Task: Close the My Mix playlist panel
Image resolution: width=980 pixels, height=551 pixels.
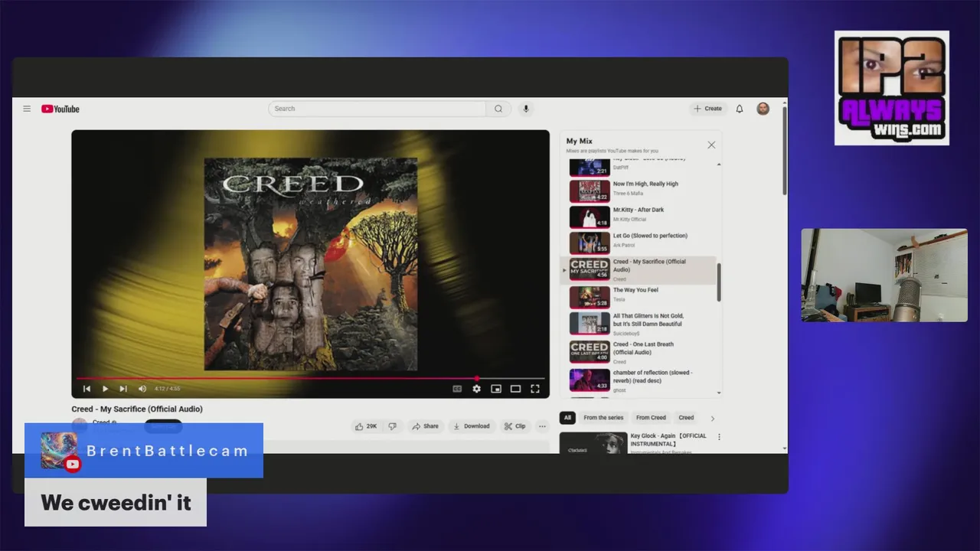Action: point(711,145)
